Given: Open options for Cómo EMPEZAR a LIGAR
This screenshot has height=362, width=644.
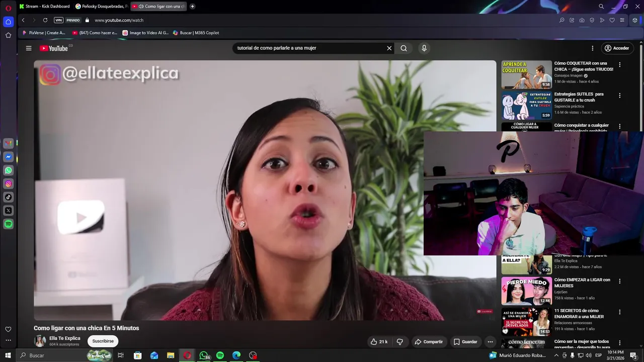Looking at the screenshot, I should [x=620, y=281].
